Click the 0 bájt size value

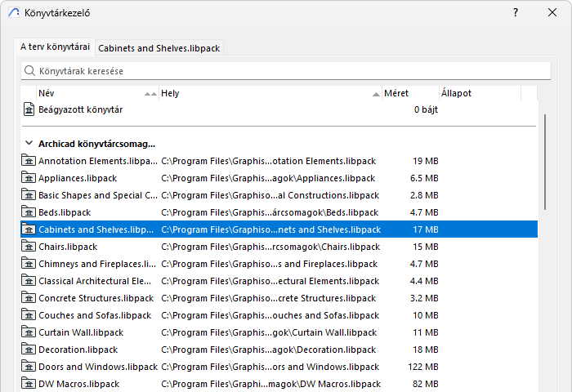point(426,109)
